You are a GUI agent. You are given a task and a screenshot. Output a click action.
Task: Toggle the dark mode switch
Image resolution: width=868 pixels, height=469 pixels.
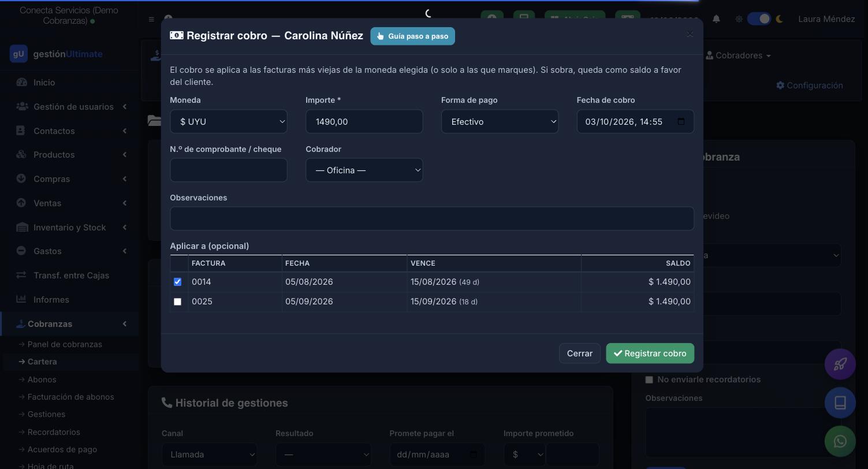[x=759, y=19]
